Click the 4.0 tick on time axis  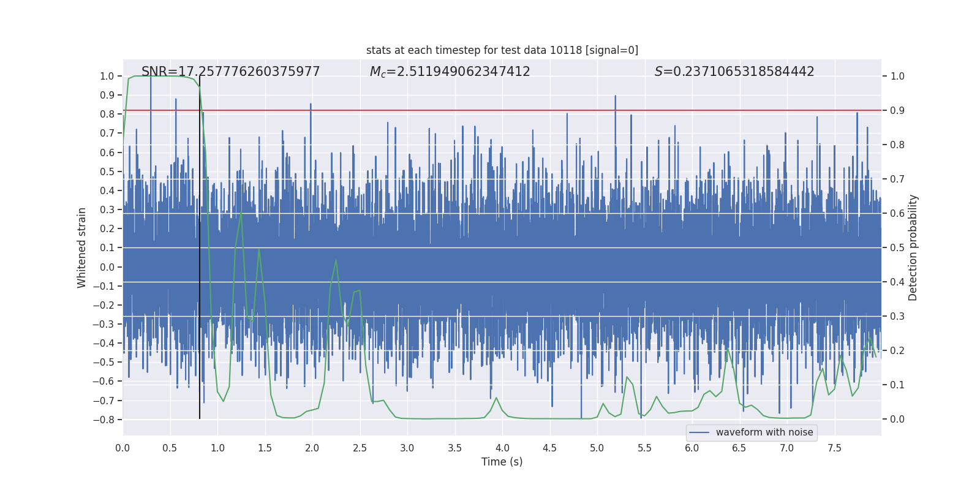click(x=502, y=448)
